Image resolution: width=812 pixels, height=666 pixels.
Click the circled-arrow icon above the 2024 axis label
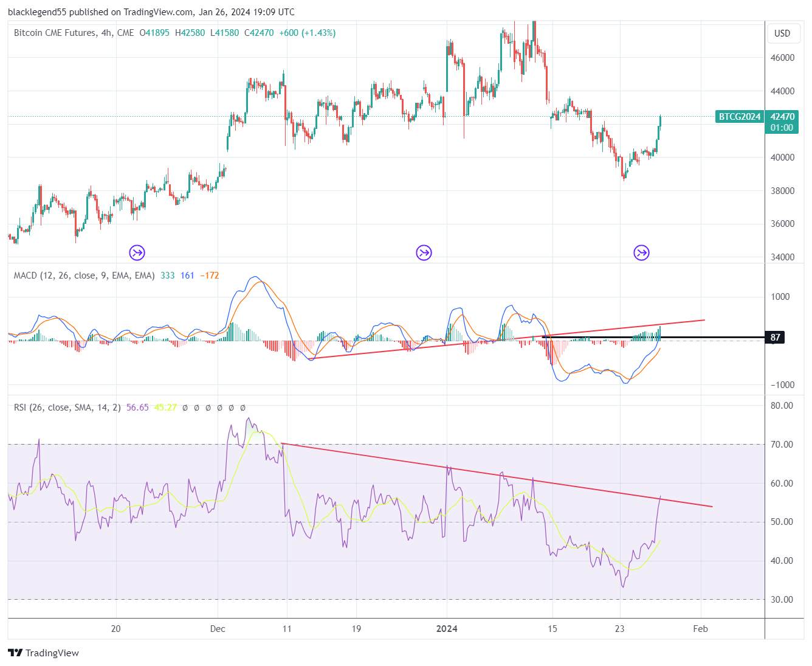coord(424,252)
